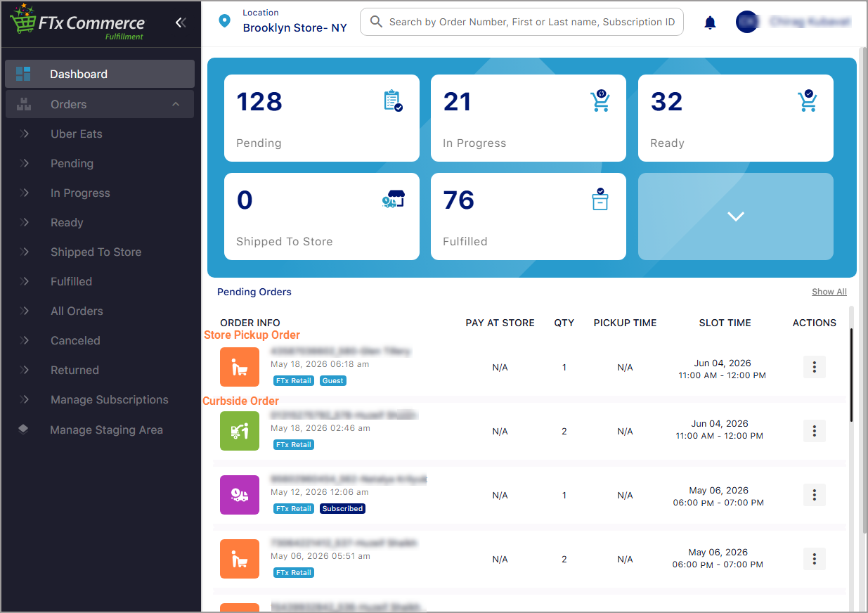This screenshot has height=613, width=868.
Task: Click the arrow next to Shipped To Store
Action: click(x=25, y=252)
